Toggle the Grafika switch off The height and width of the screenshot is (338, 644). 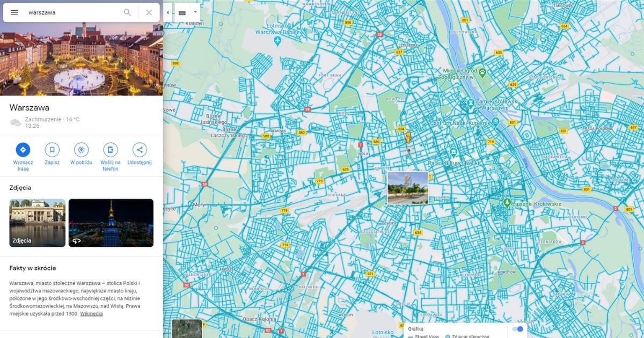tap(518, 329)
